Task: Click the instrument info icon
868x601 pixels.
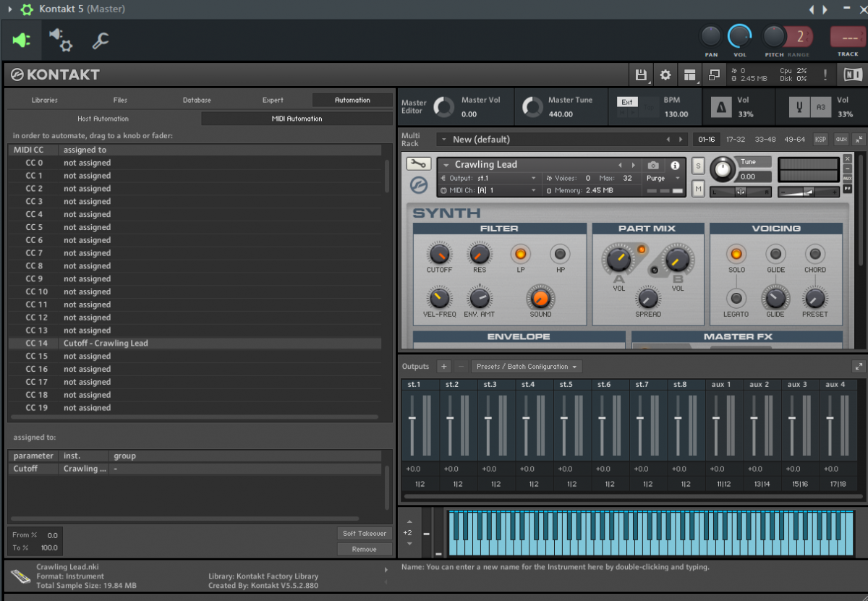Action: (675, 165)
